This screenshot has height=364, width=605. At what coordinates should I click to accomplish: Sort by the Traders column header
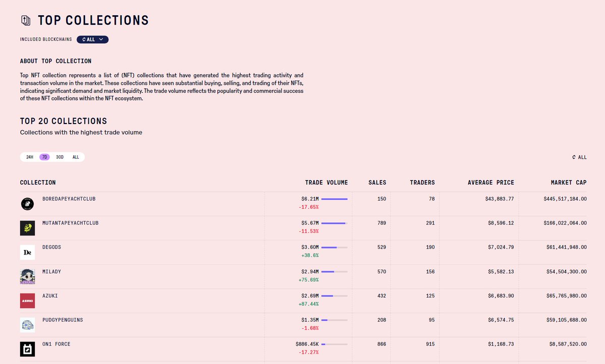coord(422,183)
